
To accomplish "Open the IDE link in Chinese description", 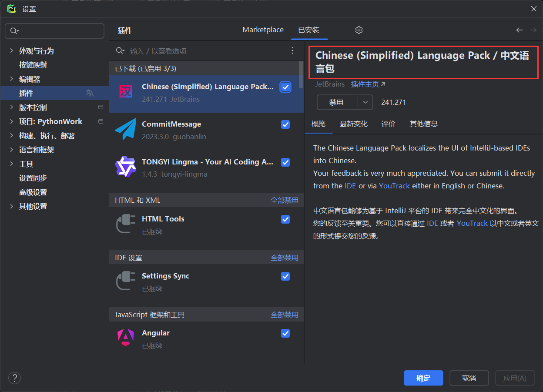I will click(x=432, y=223).
